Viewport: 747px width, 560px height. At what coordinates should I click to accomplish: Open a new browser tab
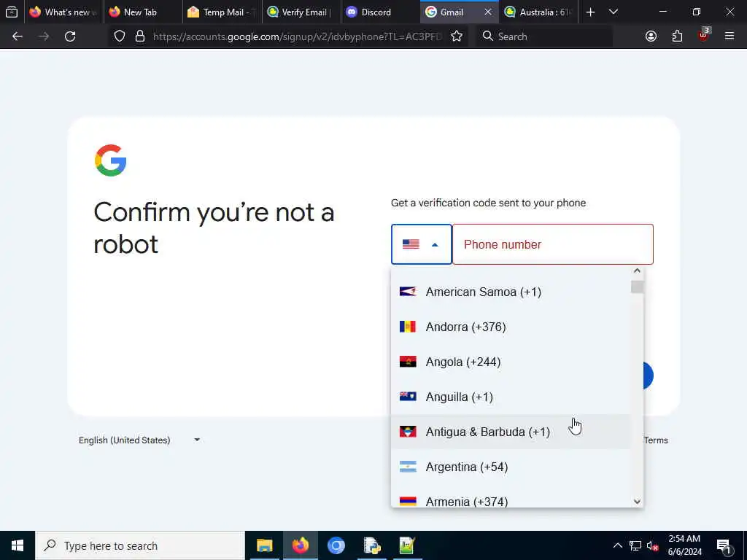pos(590,12)
